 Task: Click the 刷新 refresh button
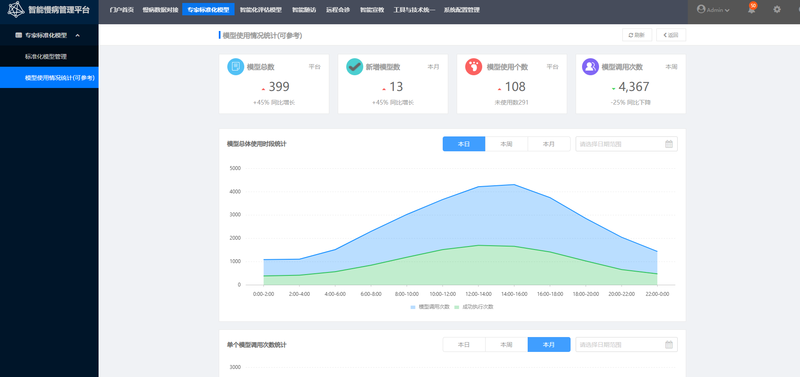coord(637,35)
